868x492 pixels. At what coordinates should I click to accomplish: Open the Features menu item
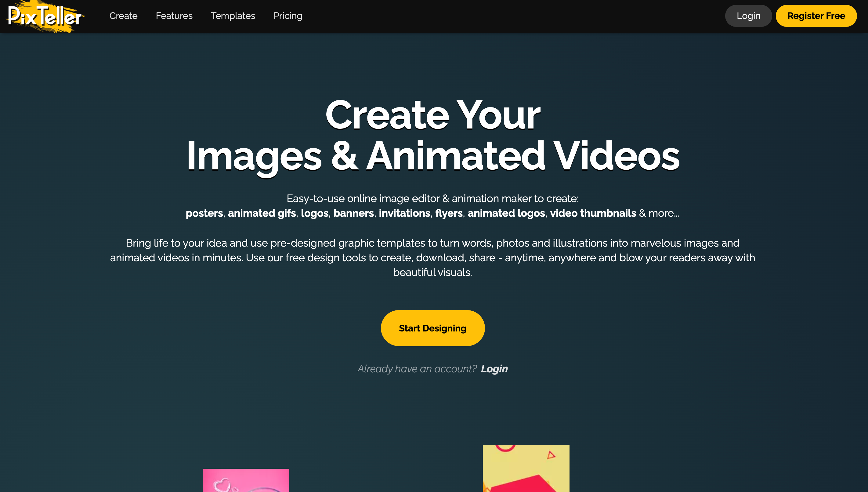click(x=174, y=16)
